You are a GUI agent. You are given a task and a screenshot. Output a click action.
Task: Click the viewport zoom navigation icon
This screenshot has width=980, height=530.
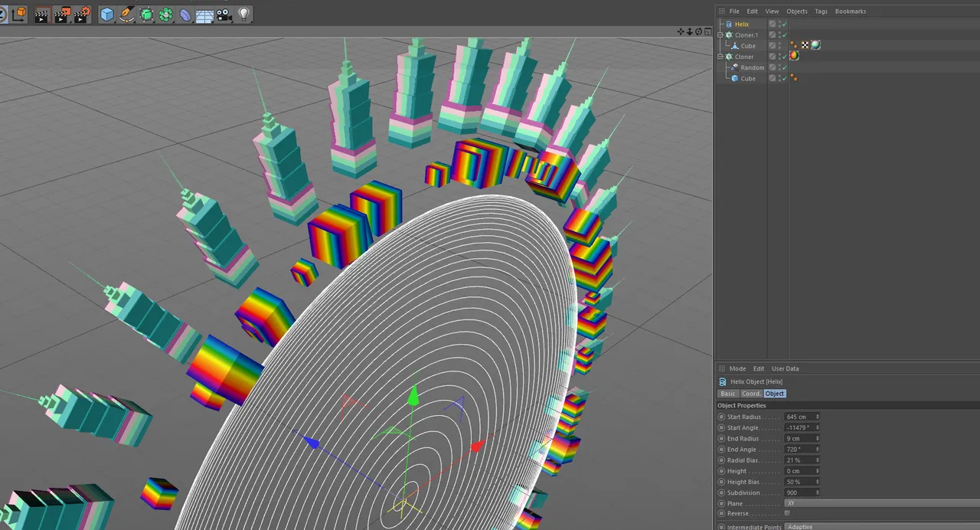[689, 31]
